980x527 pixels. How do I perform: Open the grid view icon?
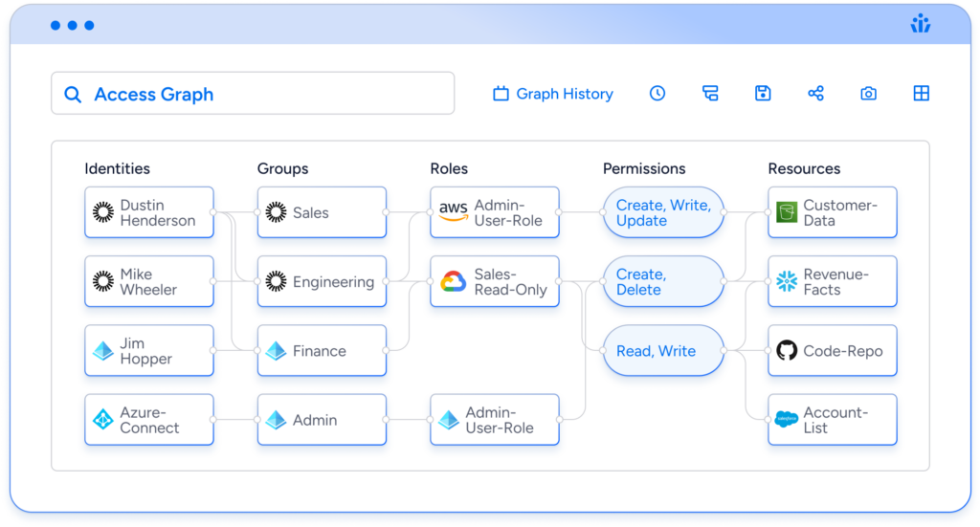pyautogui.click(x=921, y=94)
